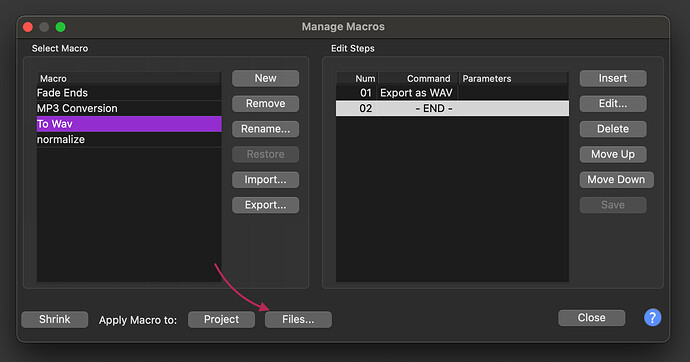
Task: Export the selected macro
Action: point(265,205)
